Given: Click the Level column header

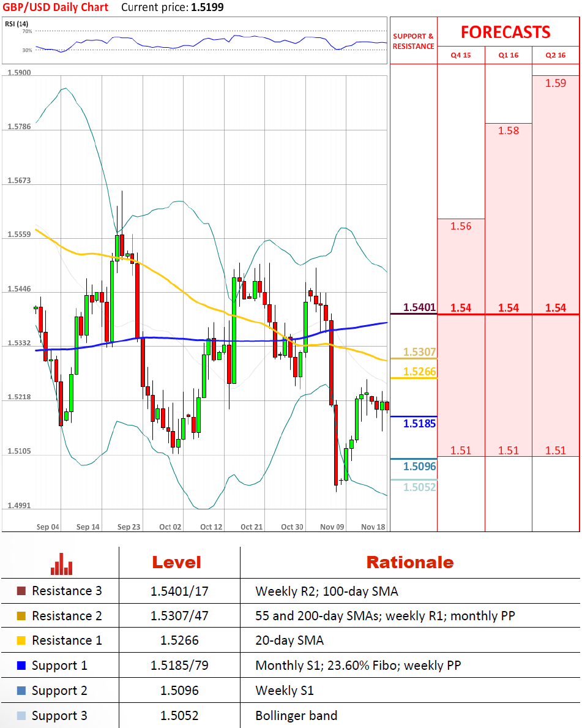Looking at the screenshot, I should [x=177, y=563].
